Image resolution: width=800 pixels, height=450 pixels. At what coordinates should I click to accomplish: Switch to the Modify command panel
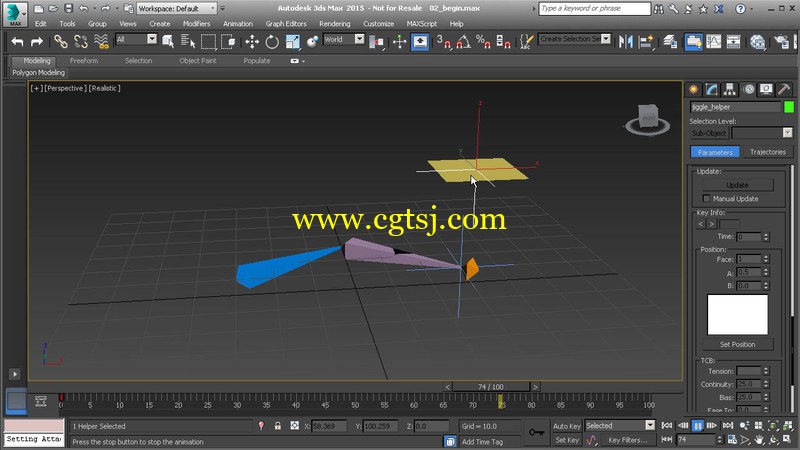pos(712,89)
